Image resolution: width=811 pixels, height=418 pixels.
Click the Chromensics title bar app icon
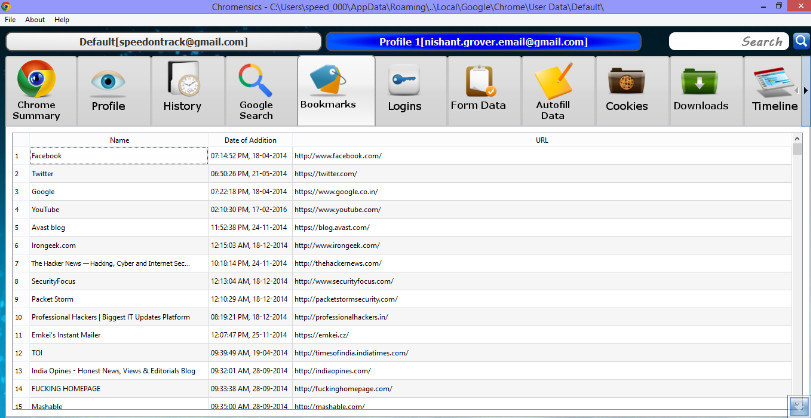(6, 6)
